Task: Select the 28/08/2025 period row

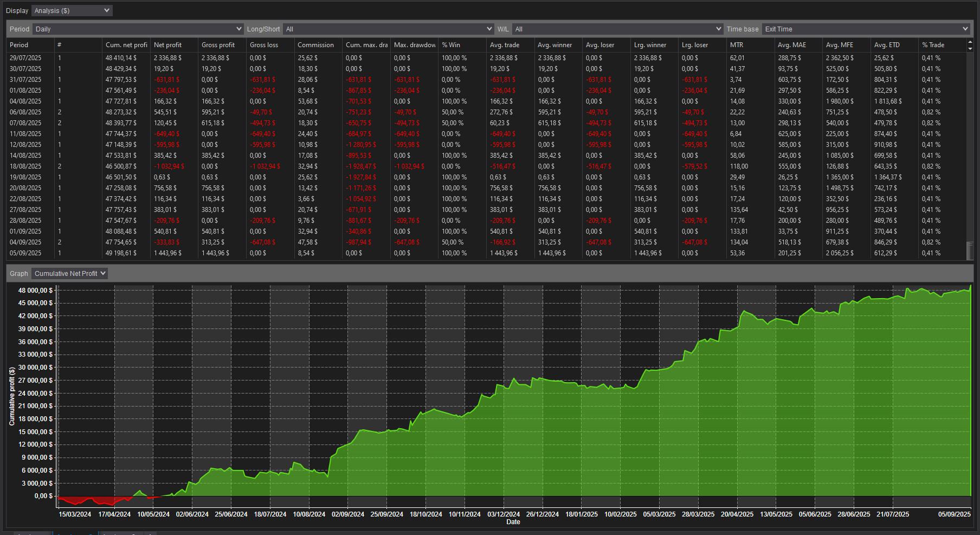Action: click(x=486, y=221)
